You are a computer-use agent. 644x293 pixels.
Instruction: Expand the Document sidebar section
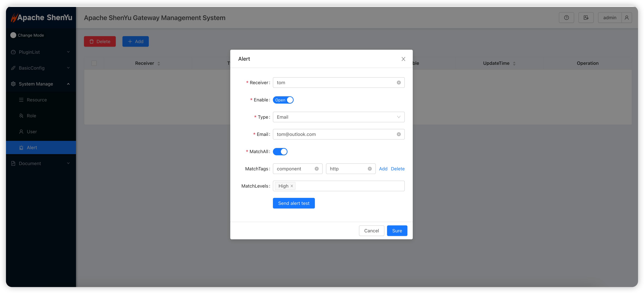(30, 163)
